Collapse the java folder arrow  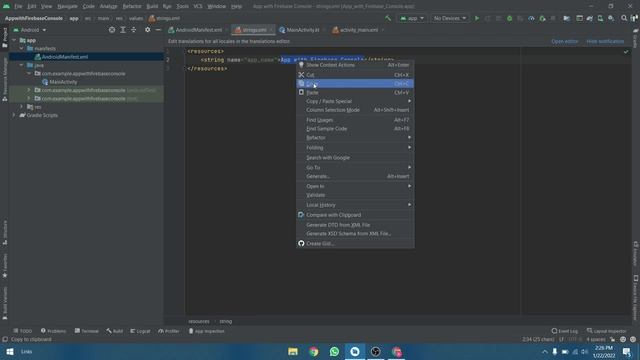(22, 65)
